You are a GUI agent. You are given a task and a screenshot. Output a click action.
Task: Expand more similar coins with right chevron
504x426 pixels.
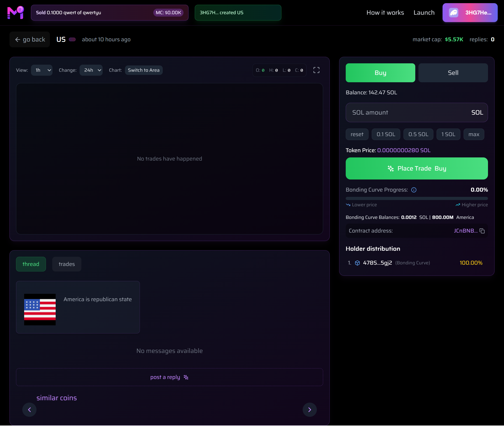[x=310, y=409]
